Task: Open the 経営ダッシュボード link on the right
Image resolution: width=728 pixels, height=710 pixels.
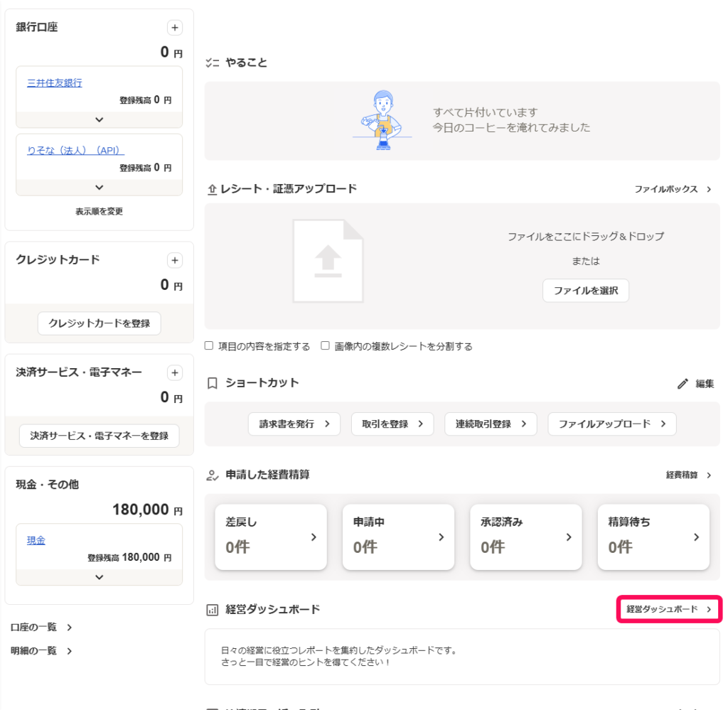Action: click(668, 610)
